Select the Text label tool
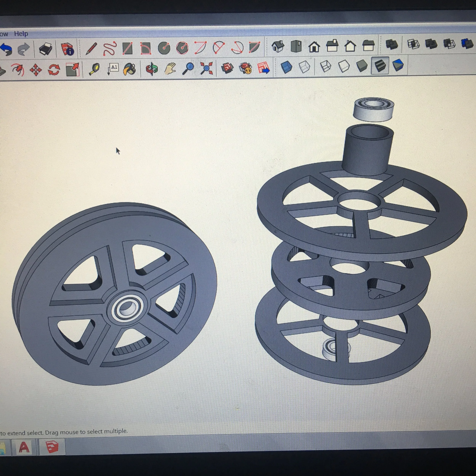 coord(113,69)
